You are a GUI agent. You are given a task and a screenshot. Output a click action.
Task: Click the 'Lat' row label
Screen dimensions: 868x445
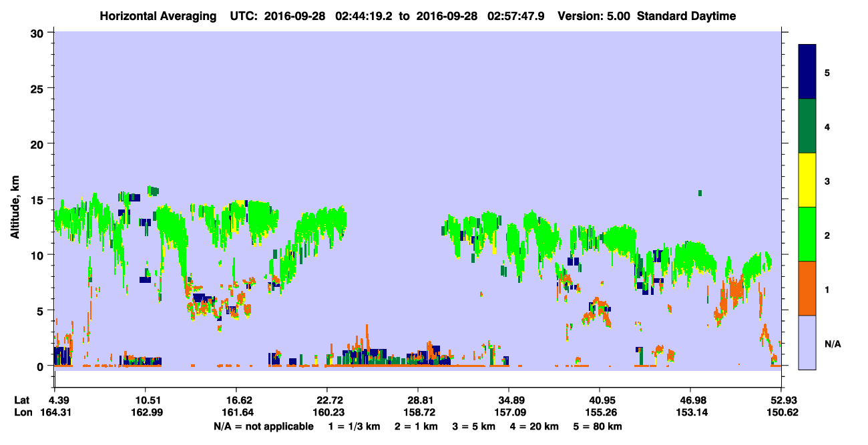coord(22,400)
